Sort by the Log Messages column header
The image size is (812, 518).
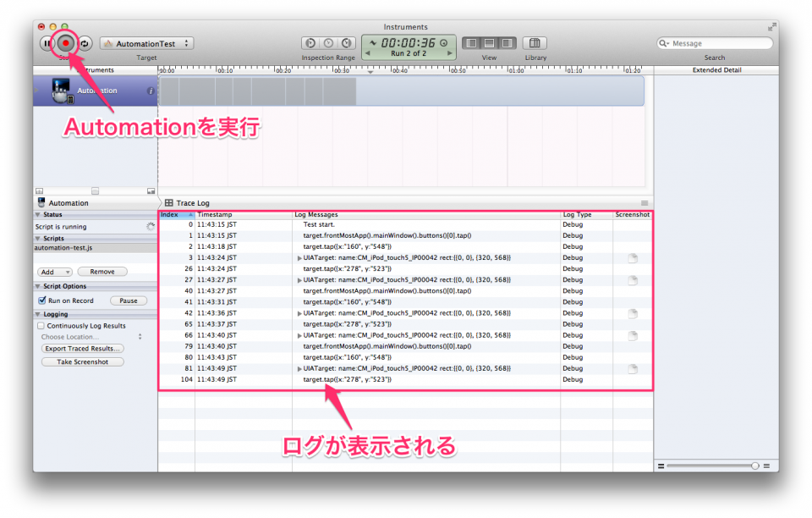[x=426, y=214]
